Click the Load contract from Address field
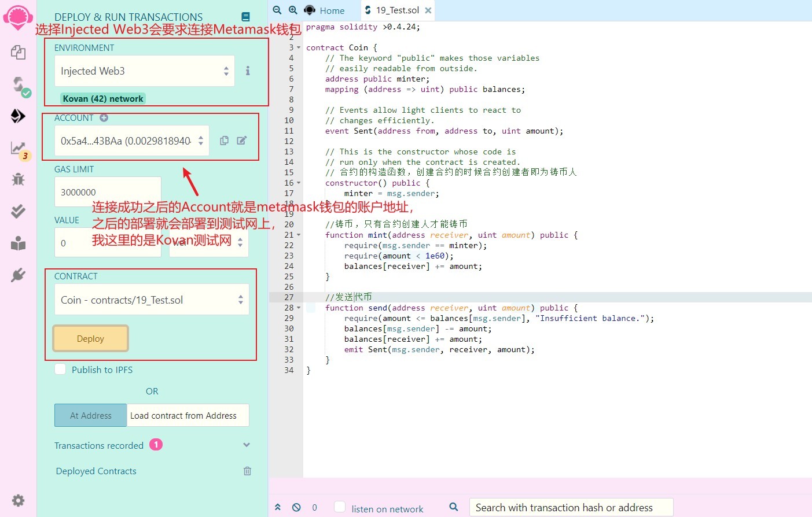This screenshot has width=812, height=517. click(x=188, y=415)
